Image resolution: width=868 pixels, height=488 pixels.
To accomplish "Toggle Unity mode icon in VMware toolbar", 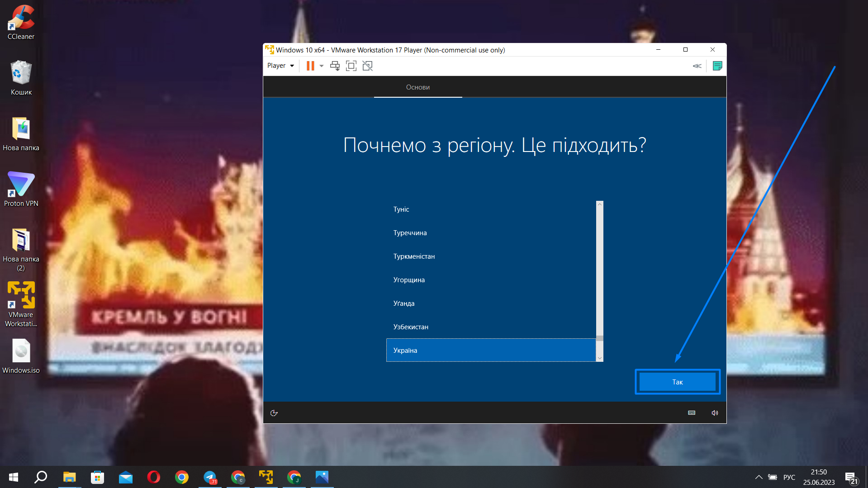I will click(x=368, y=66).
